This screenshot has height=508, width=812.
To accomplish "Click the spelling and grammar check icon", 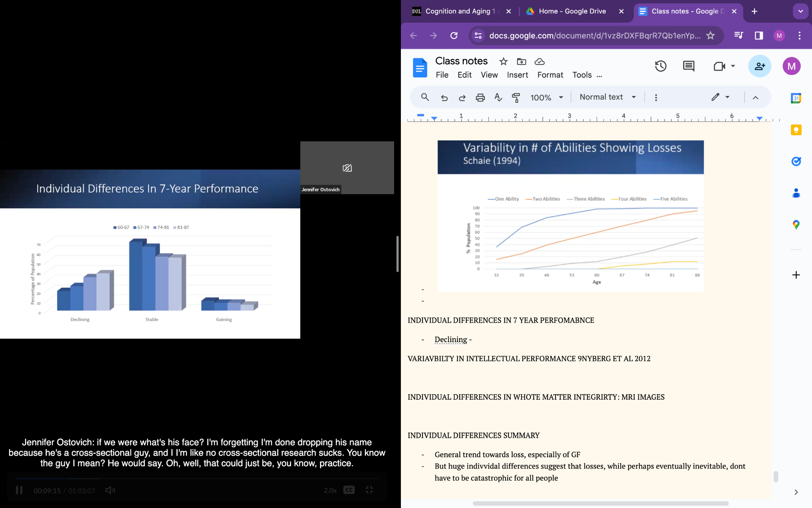I will [498, 97].
